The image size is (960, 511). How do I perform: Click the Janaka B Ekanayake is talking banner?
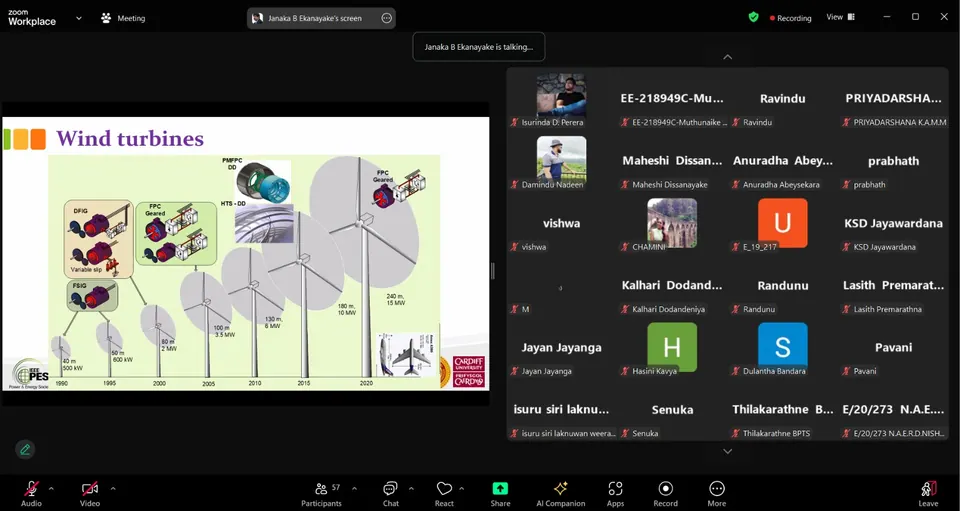click(479, 47)
